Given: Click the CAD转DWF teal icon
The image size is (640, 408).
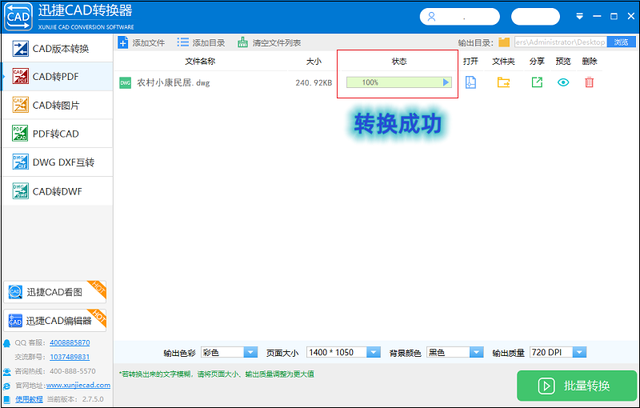Looking at the screenshot, I should (x=20, y=191).
